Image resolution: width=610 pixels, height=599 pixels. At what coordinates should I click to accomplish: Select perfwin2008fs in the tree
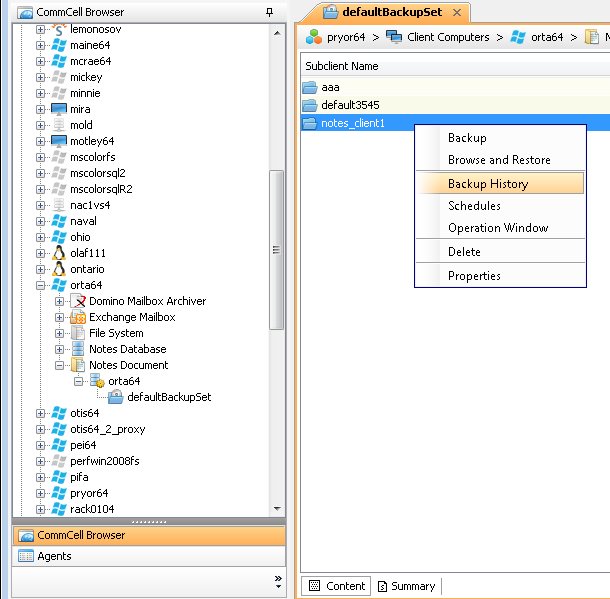(x=105, y=461)
